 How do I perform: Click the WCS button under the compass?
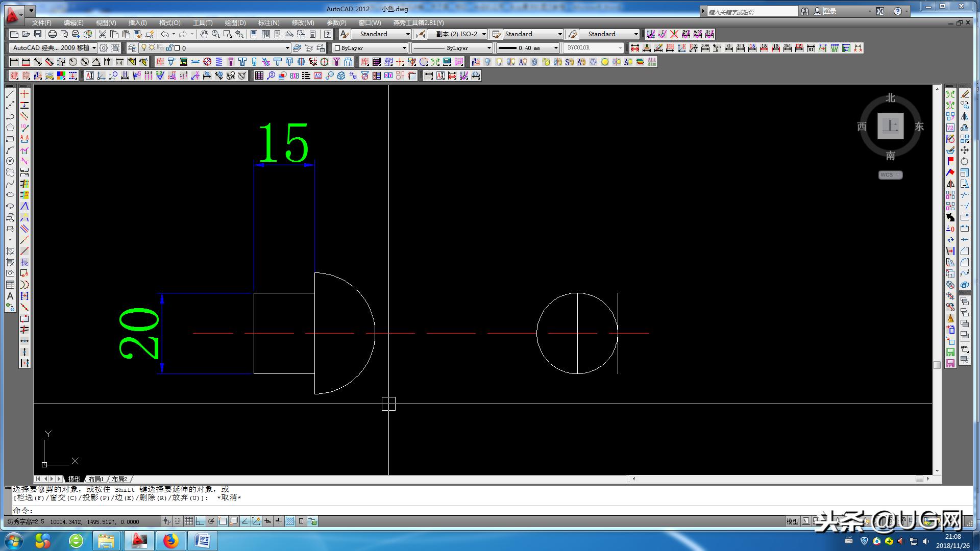click(890, 175)
